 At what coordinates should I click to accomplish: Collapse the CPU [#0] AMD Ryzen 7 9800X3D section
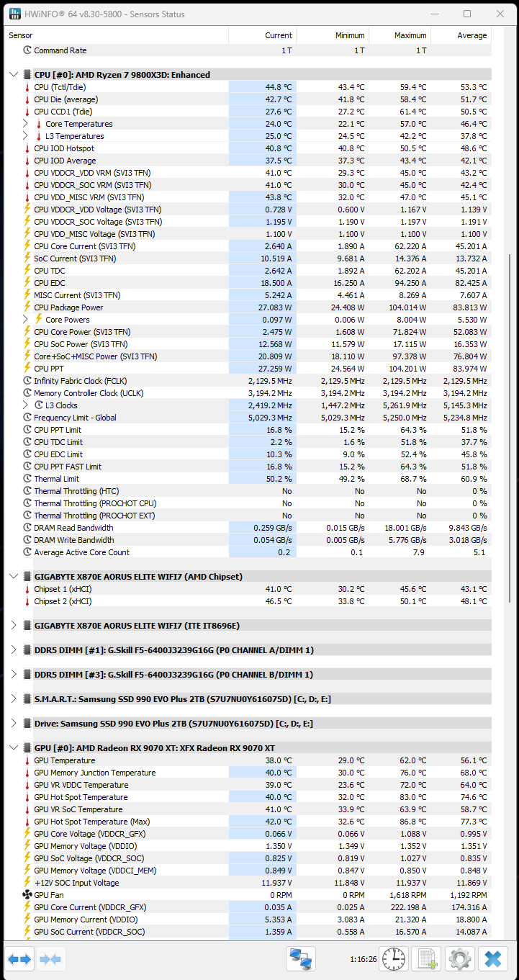(14, 75)
